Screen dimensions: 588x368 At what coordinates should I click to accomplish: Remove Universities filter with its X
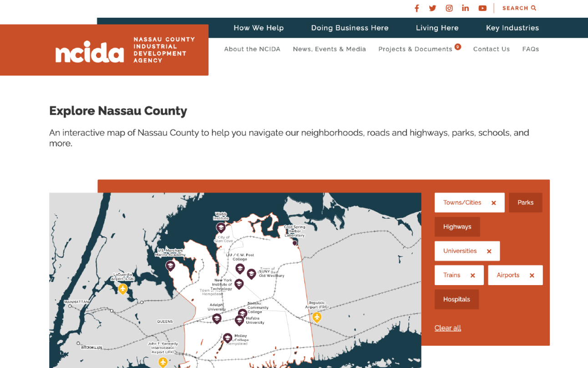tap(489, 251)
